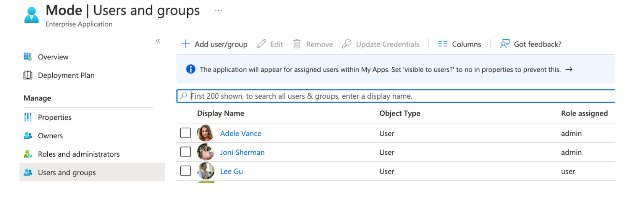Click Joni Sherman's User object type cell
The image size is (644, 218).
[x=387, y=152]
